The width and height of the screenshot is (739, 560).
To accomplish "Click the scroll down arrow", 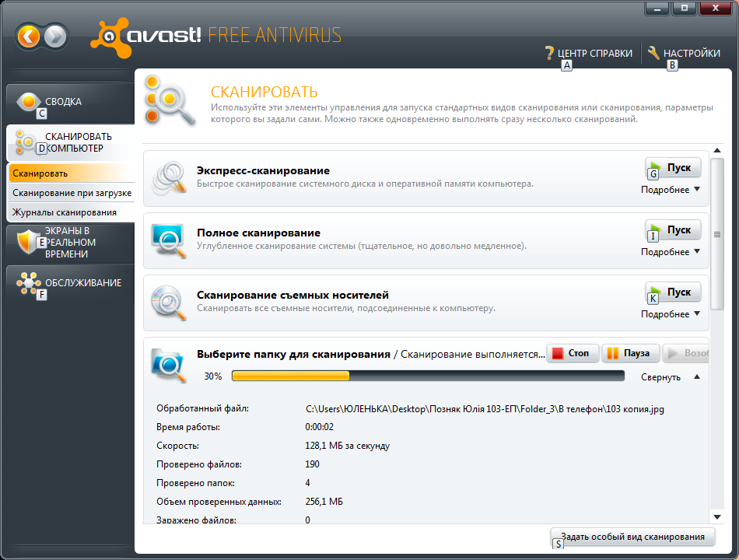I will tap(717, 517).
